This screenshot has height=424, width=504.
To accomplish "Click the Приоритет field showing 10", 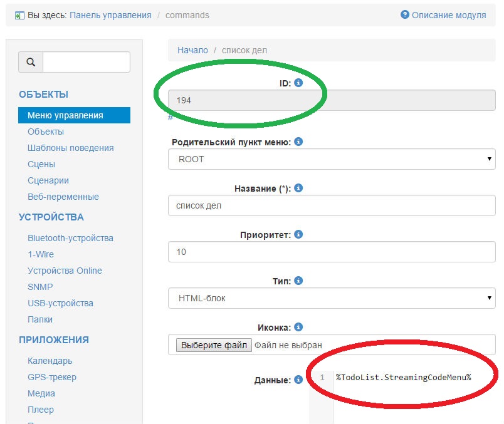I will [x=332, y=252].
